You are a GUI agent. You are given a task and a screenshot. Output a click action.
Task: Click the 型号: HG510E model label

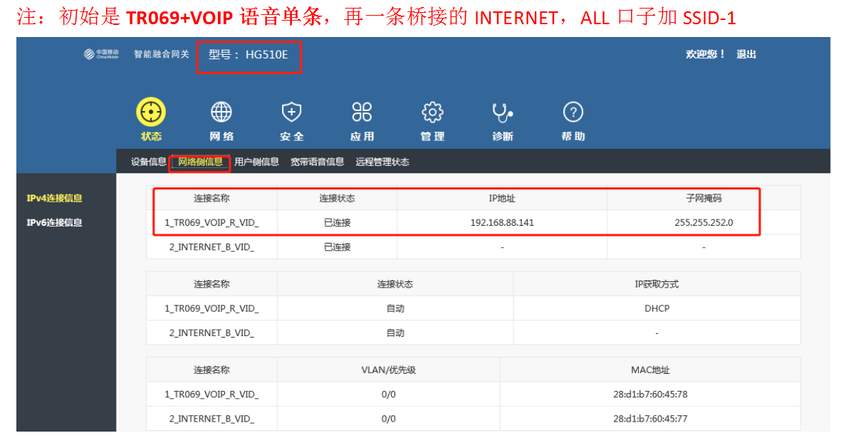(x=249, y=55)
